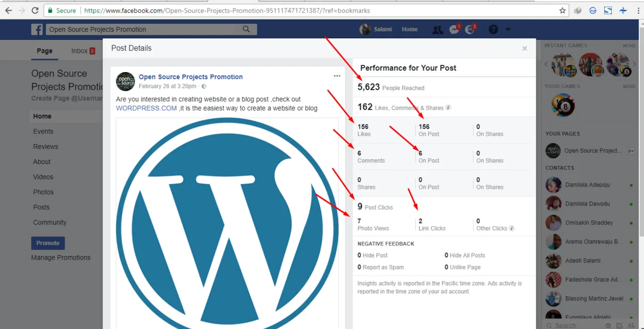Open the three-dot options on the post
The image size is (644, 329).
337,76
